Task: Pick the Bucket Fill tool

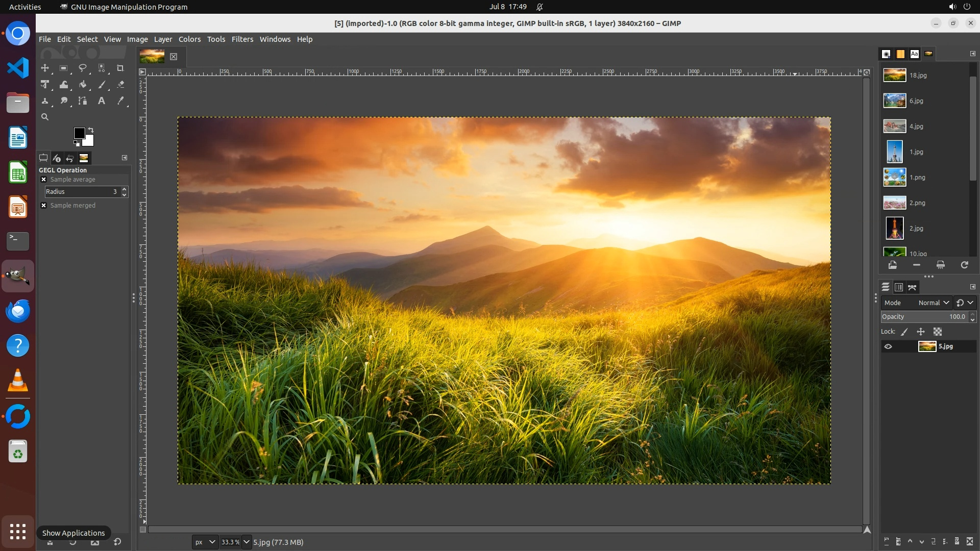Action: click(x=82, y=85)
